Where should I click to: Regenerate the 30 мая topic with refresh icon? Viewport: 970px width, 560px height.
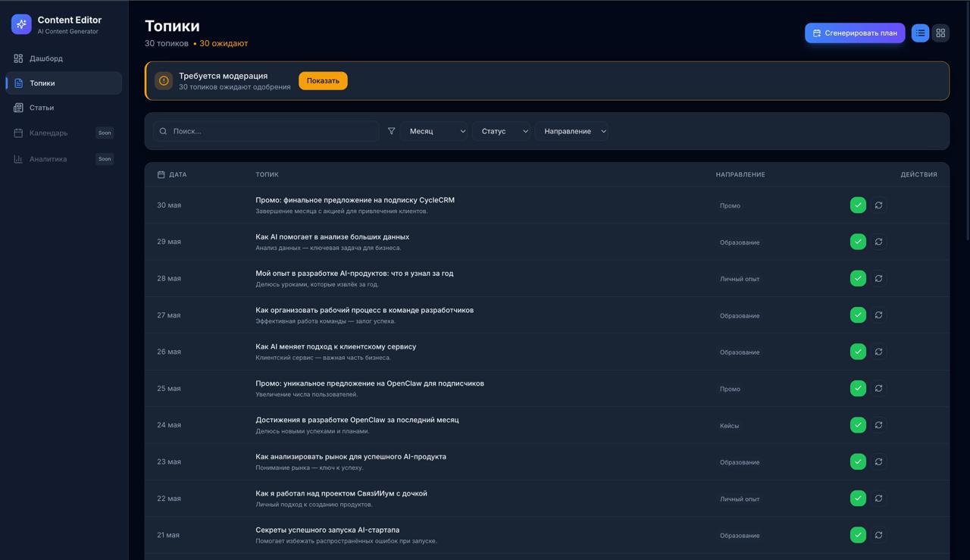click(878, 205)
